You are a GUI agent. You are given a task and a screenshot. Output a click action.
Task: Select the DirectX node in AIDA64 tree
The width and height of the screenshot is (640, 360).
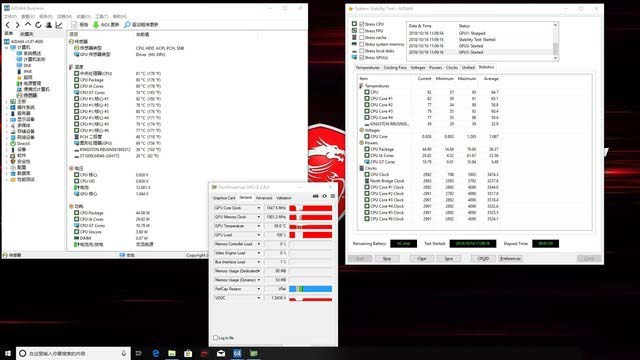point(23,143)
